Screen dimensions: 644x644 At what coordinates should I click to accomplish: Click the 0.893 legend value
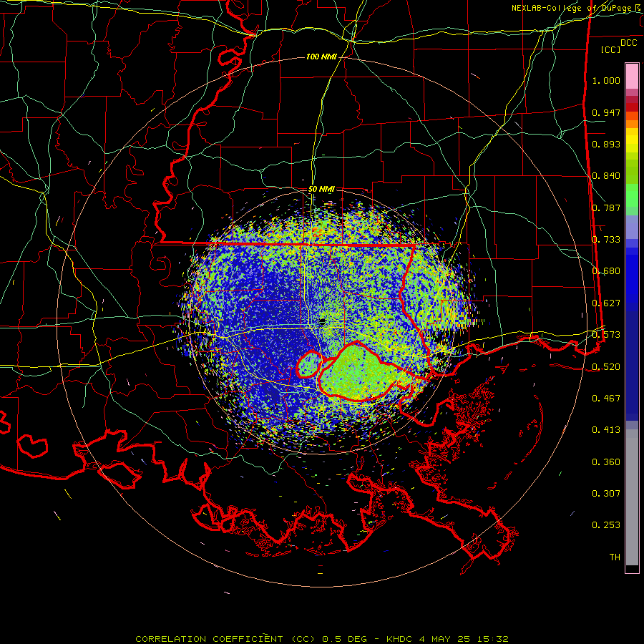[x=606, y=144]
